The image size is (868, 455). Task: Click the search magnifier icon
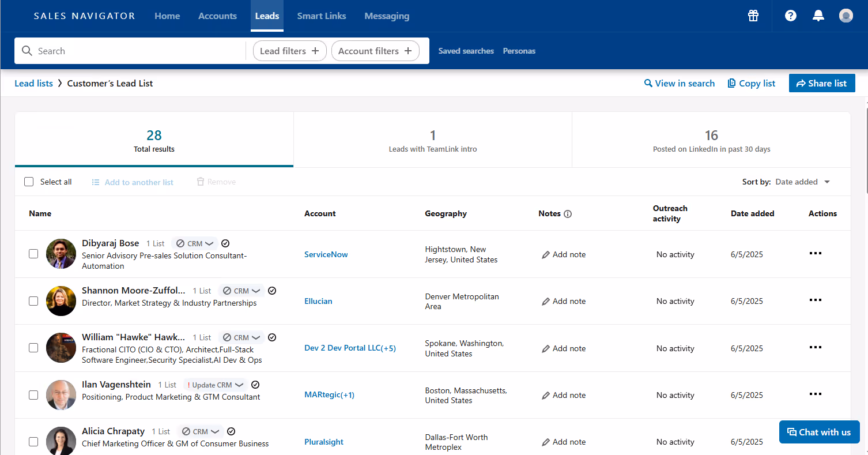[27, 51]
